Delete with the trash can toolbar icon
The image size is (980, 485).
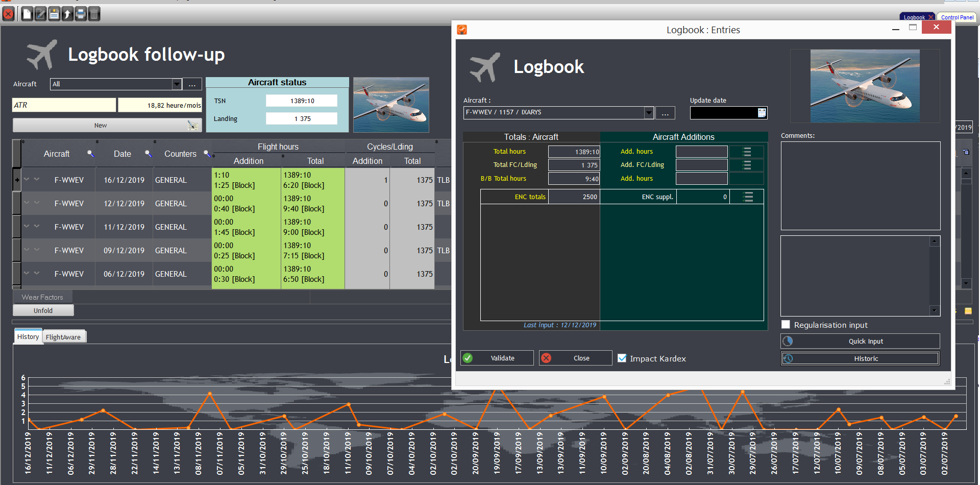coord(94,14)
